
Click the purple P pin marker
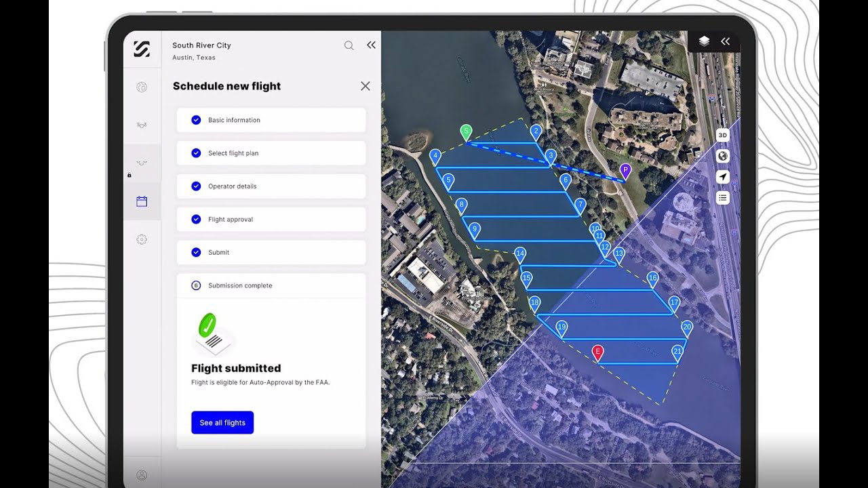[x=625, y=171]
